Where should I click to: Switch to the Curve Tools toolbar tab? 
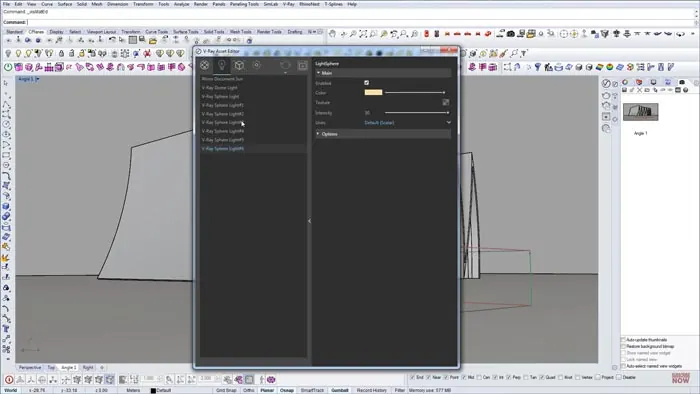coord(157,32)
